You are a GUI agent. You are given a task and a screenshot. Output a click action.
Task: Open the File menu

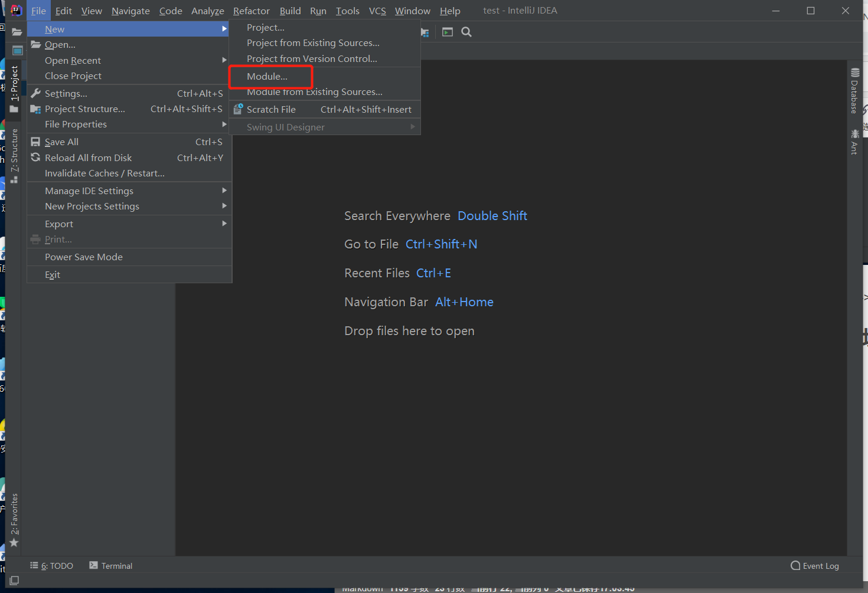click(38, 11)
